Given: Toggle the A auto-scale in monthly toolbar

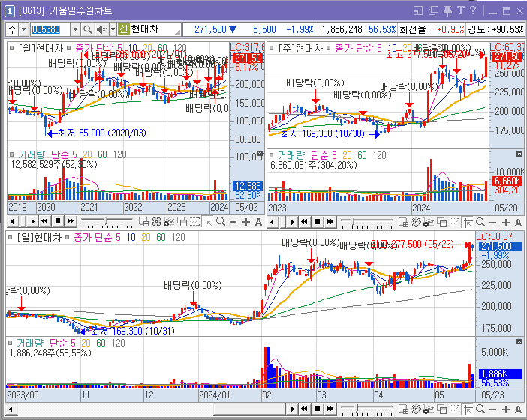Looking at the screenshot, I should (258, 222).
